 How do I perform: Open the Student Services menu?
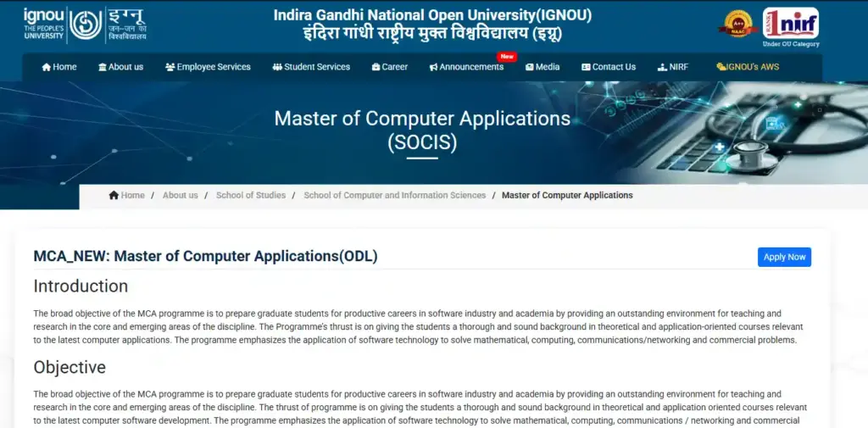[316, 67]
